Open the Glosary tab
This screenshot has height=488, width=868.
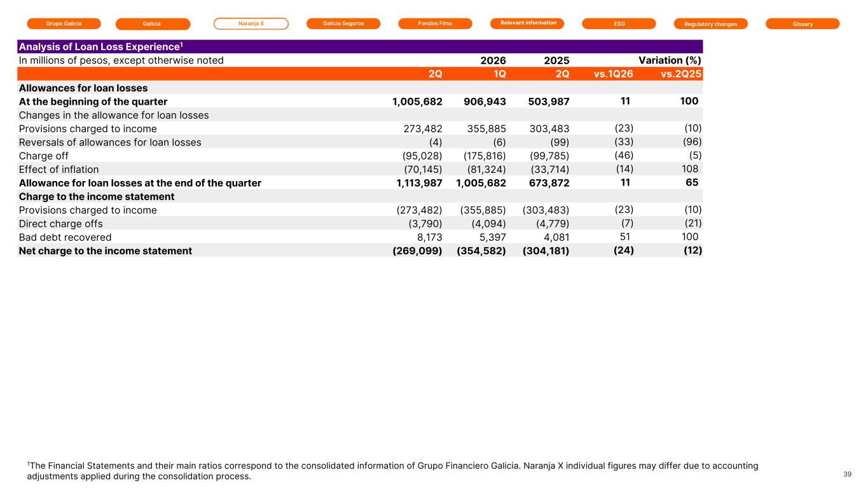tap(803, 24)
